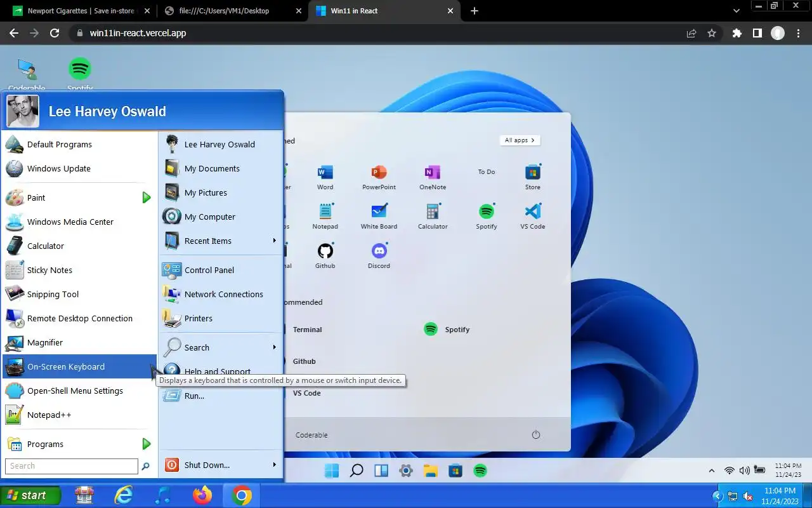Open Chrome extensions puzzle icon
The width and height of the screenshot is (812, 508).
tap(737, 33)
